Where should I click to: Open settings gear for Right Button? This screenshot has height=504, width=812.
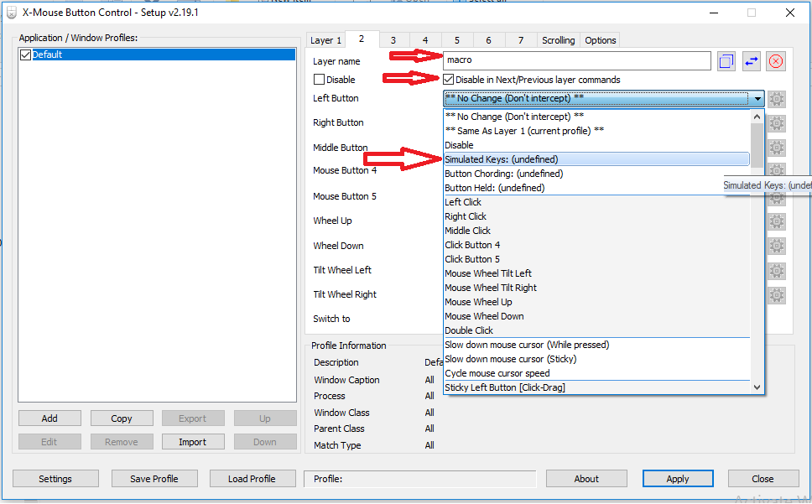776,123
